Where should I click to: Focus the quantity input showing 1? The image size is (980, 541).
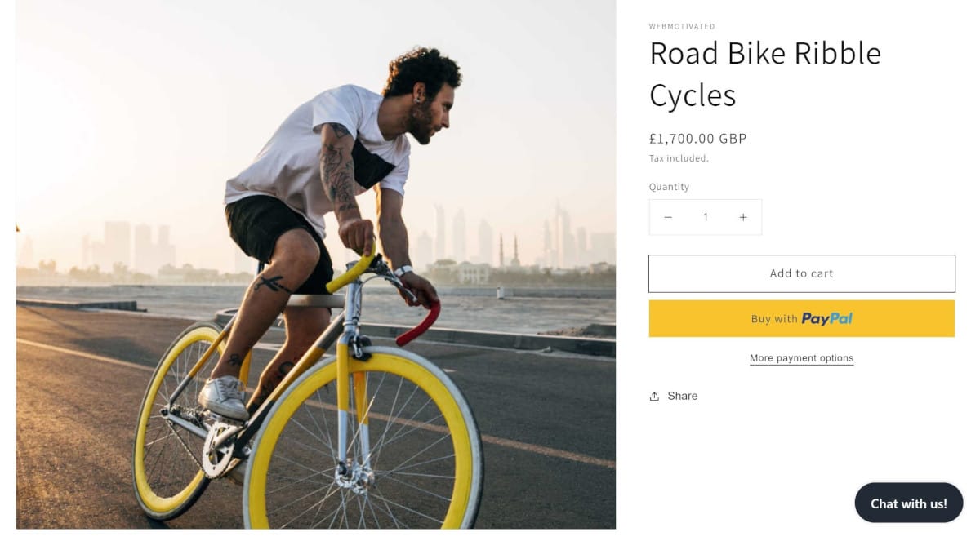tap(706, 217)
